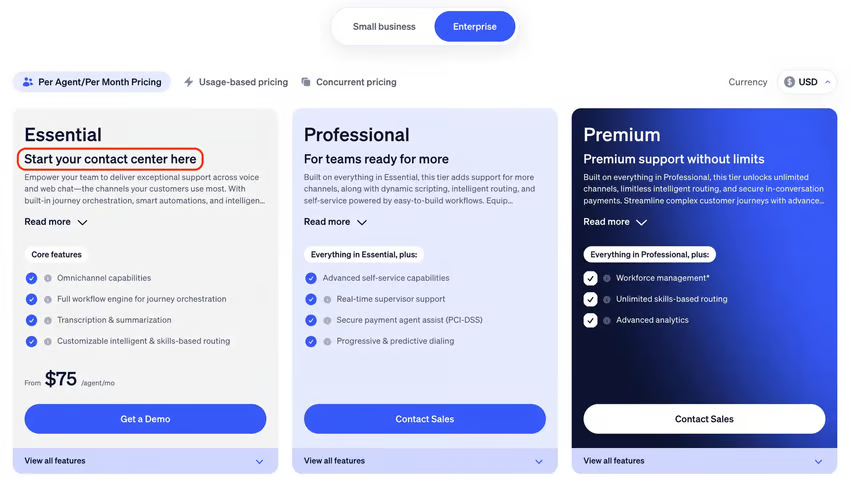Screen dimensions: 850x488
Task: Click the Concurrent pricing stack icon
Action: click(306, 82)
